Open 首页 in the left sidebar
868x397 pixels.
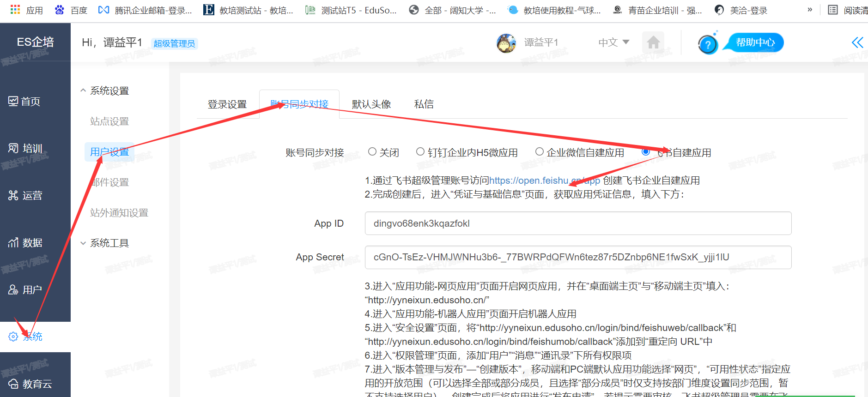[x=25, y=102]
